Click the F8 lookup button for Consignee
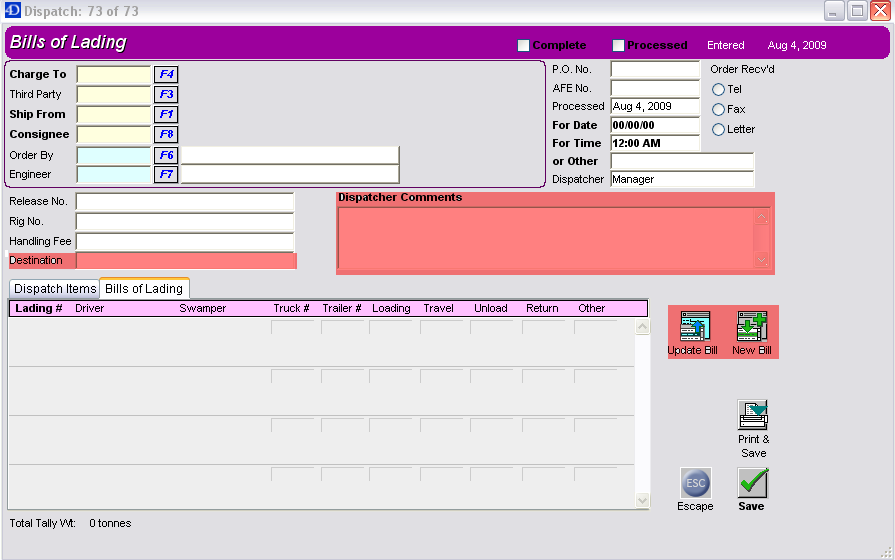 (165, 134)
